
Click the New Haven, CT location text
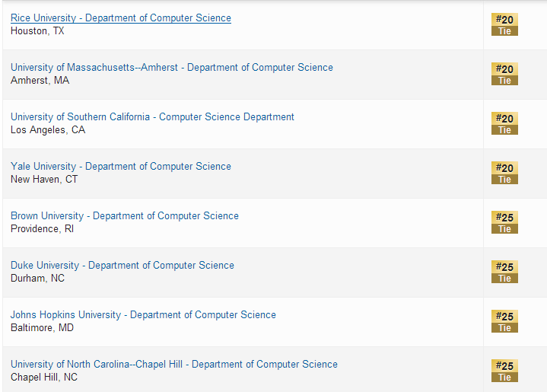(44, 180)
